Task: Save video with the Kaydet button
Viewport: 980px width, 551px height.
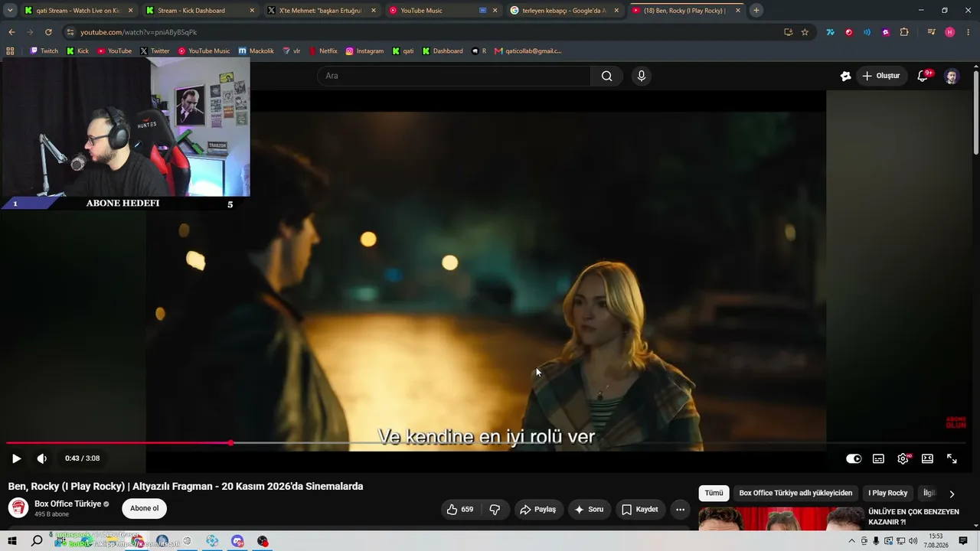Action: pos(639,510)
